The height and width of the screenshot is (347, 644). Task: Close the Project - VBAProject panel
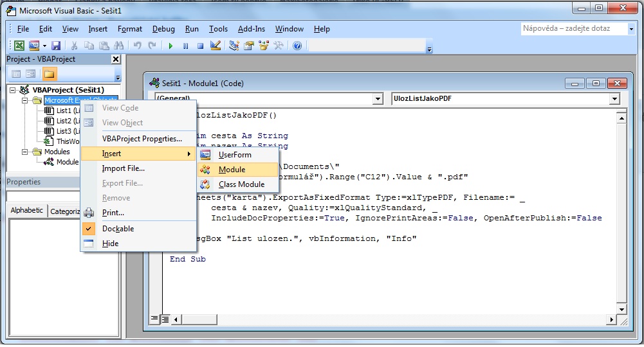click(116, 59)
